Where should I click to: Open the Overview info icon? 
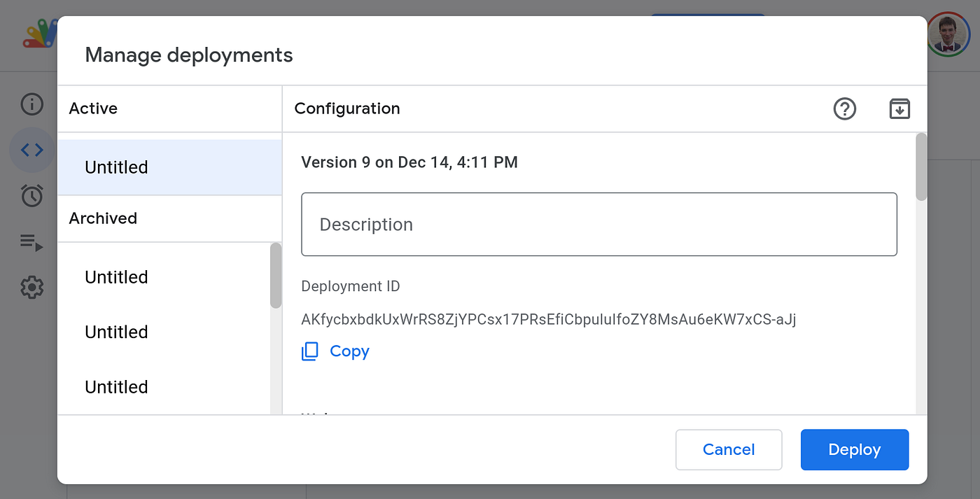[x=32, y=104]
